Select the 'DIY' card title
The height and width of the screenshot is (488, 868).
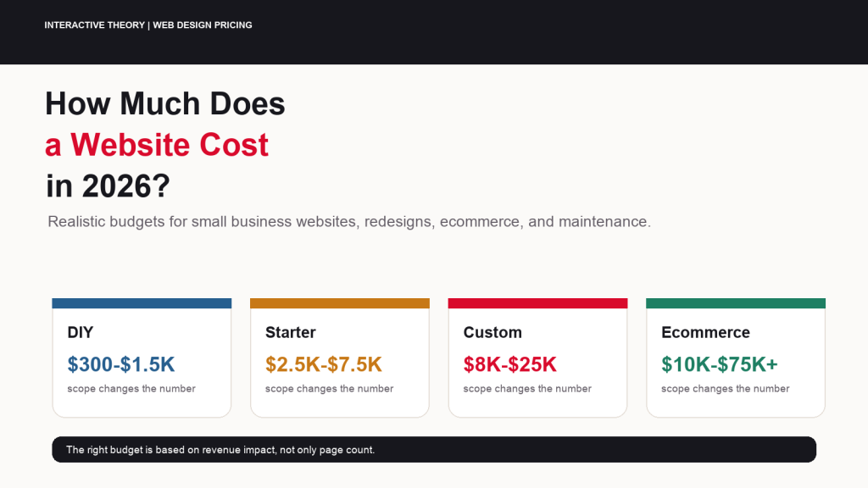(81, 332)
